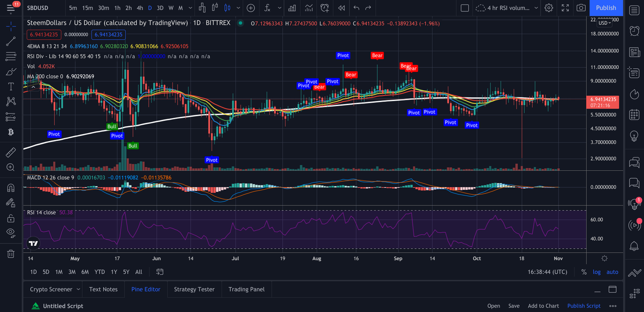Toggle magnet mode for drawings
Screen dimensions: 644x312
(x=11, y=188)
